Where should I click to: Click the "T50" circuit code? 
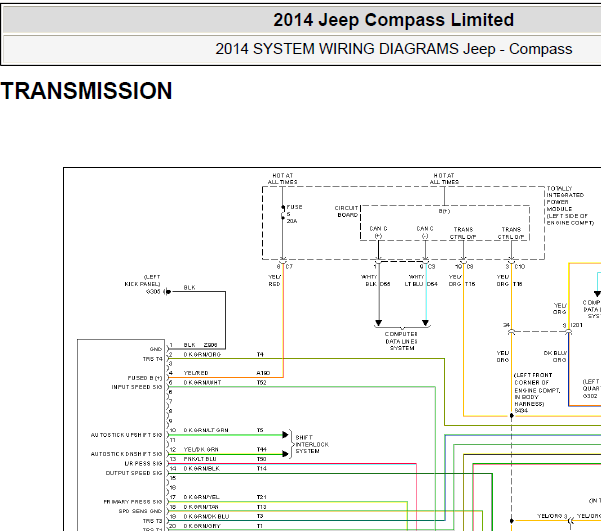pyautogui.click(x=261, y=459)
